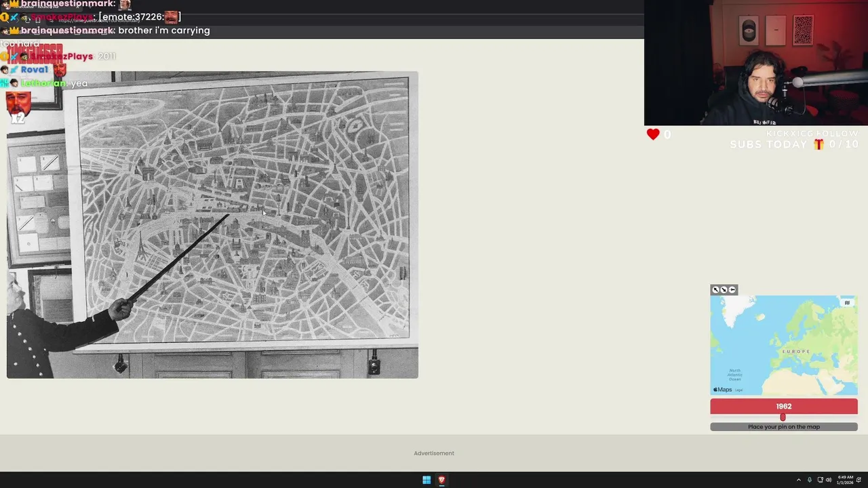Click the enlarge map arrow icon
Viewport: 868px width, 488px height.
coord(716,289)
